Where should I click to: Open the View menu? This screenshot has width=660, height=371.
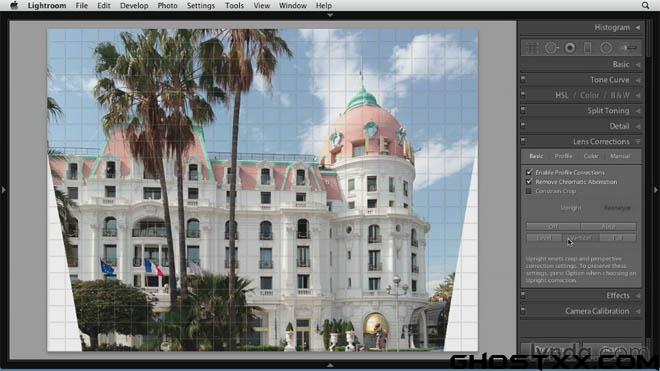[261, 5]
